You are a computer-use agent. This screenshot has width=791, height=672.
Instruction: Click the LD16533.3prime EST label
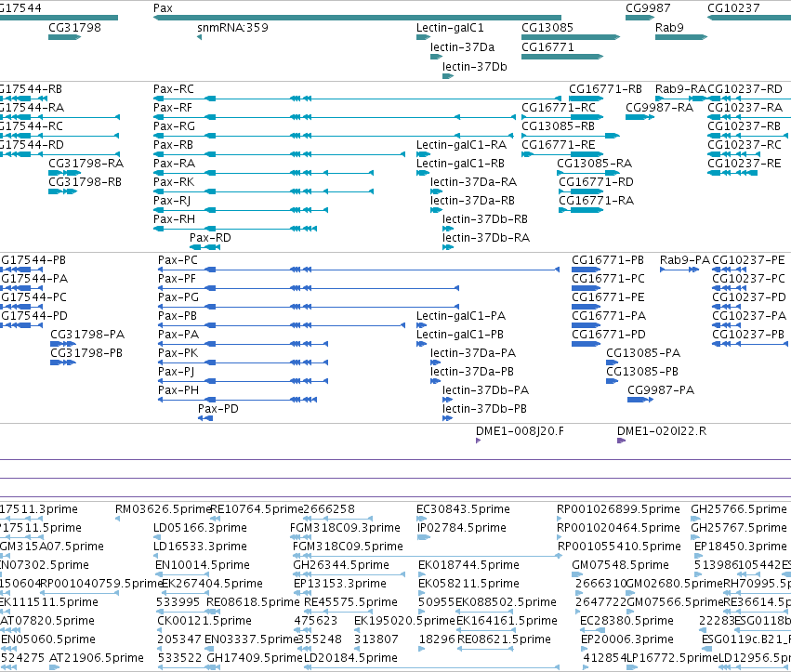(x=200, y=547)
